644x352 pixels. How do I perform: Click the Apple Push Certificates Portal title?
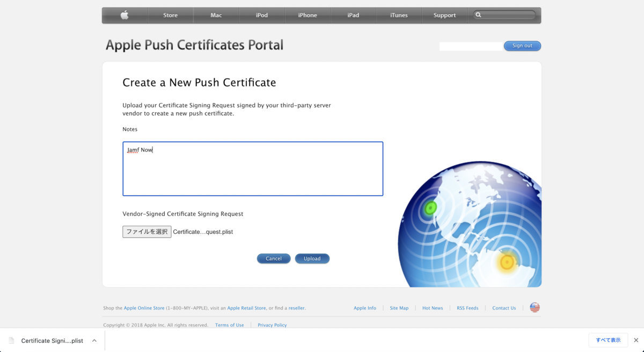coord(194,45)
